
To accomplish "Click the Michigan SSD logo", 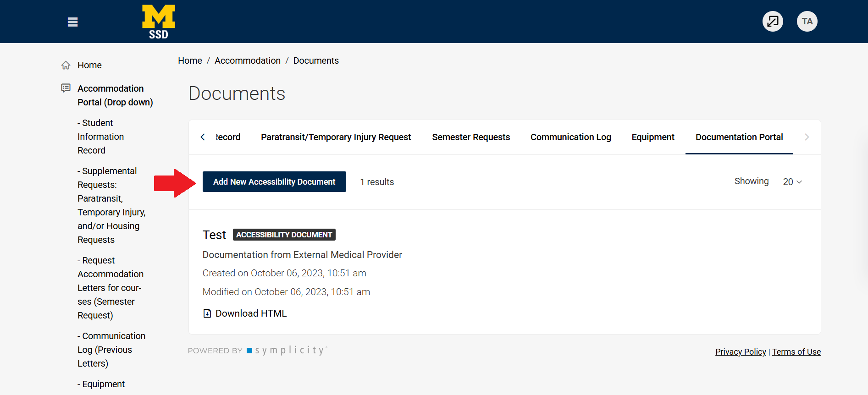I will tap(159, 22).
